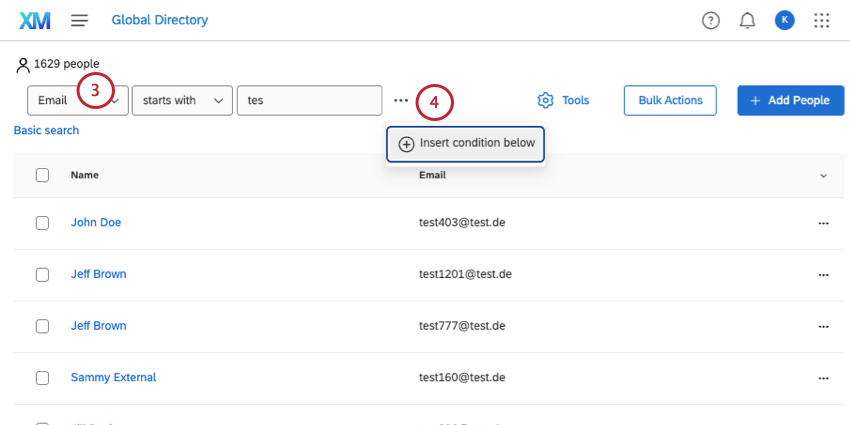Open the hamburger navigation menu

80,20
